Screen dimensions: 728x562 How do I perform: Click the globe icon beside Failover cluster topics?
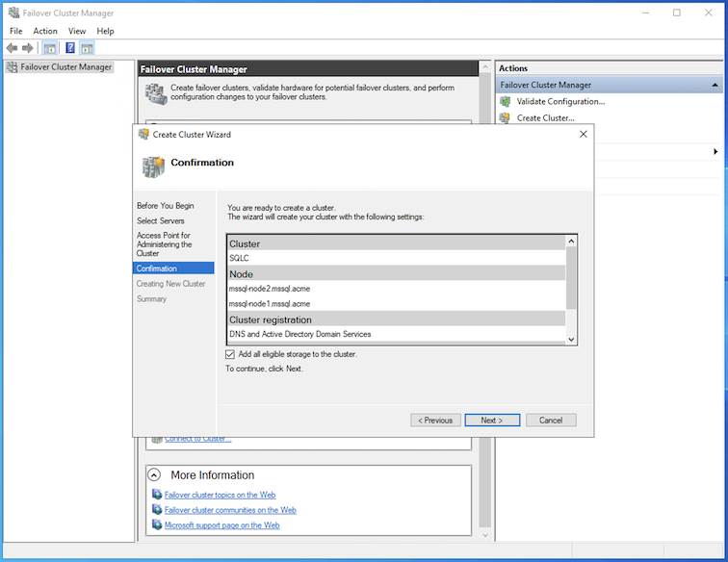(157, 495)
